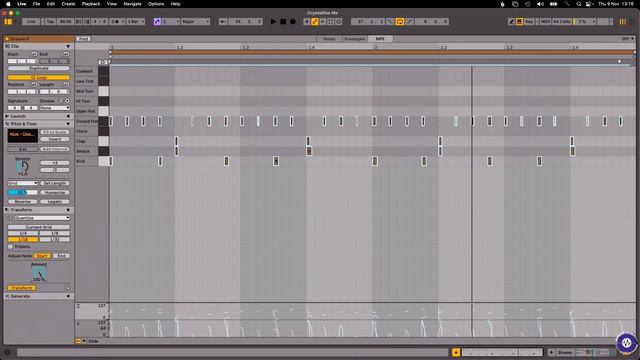
Task: Click the MIDI map mode button
Action: pyautogui.click(x=545, y=22)
